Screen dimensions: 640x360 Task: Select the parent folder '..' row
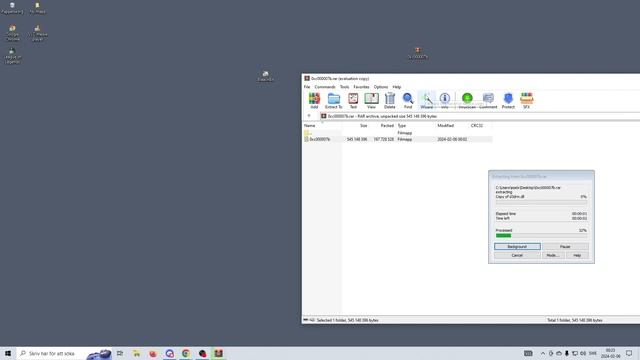(x=398, y=133)
